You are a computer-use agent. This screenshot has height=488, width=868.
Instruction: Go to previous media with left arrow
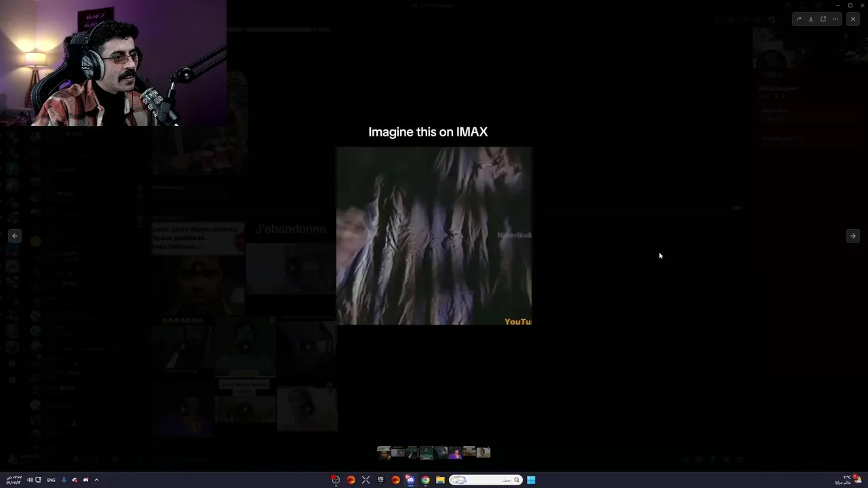point(15,236)
